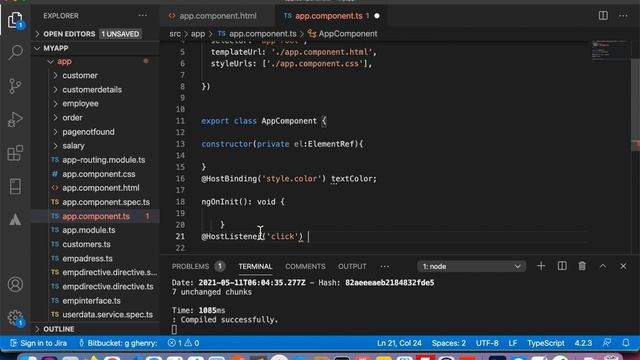
Task: Open the feedback icon in status bar
Action: [x=607, y=343]
